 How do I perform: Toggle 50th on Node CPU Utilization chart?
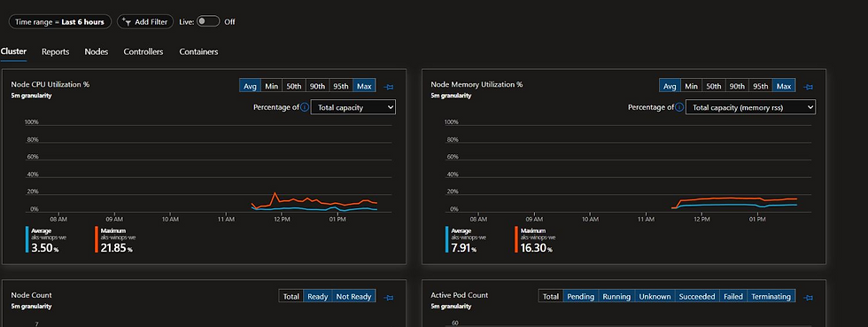(x=294, y=86)
